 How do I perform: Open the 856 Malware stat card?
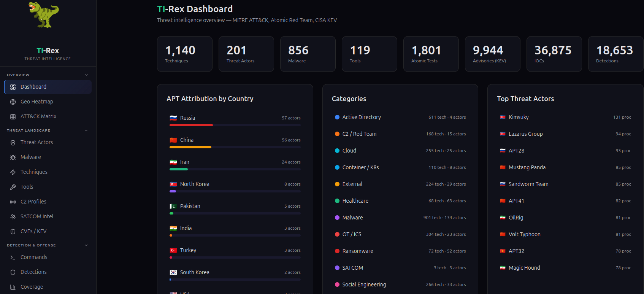click(308, 54)
